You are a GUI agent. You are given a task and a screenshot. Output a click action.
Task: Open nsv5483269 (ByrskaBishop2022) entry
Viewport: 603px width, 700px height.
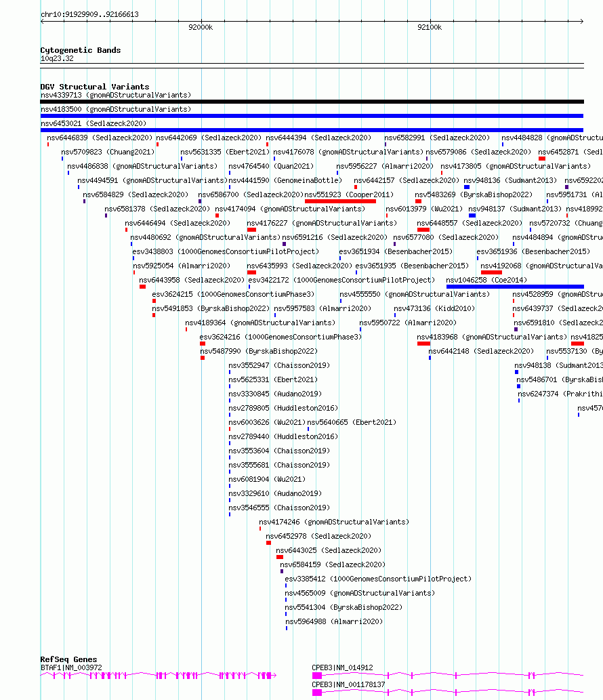pyautogui.click(x=474, y=195)
